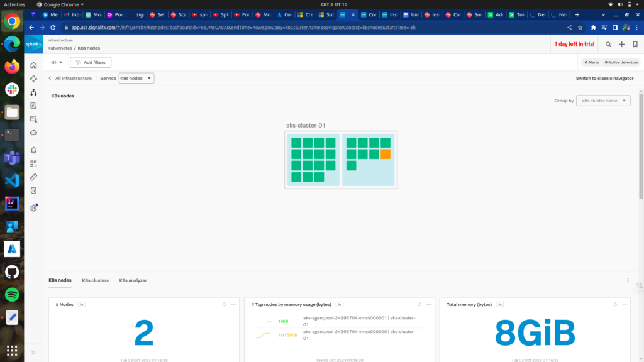Expand the Group by k8s.cluster.name dropdown
The height and width of the screenshot is (362, 644).
pos(603,101)
